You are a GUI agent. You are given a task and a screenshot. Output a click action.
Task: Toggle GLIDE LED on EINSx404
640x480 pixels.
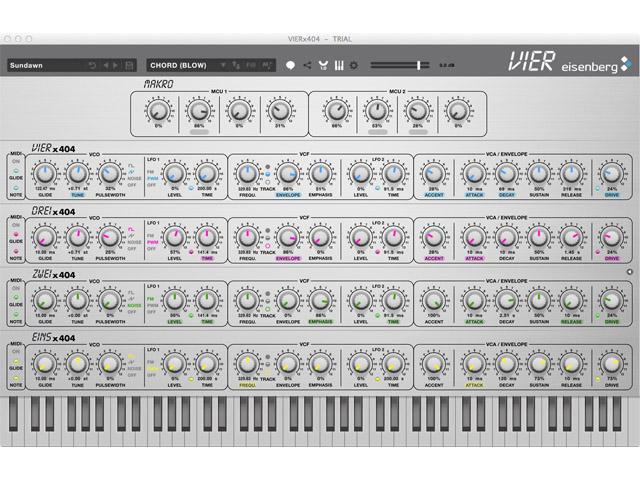point(16,361)
